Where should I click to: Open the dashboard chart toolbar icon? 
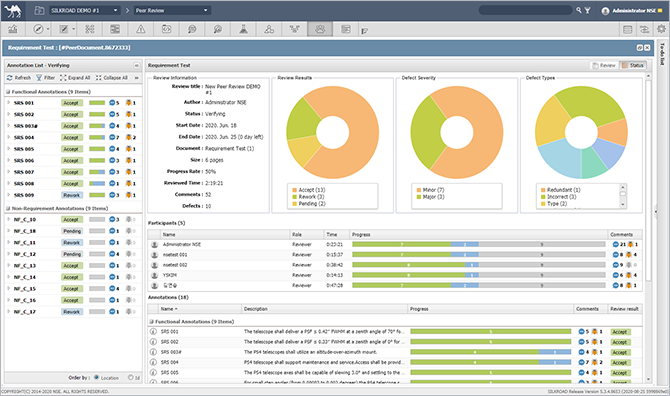point(13,29)
